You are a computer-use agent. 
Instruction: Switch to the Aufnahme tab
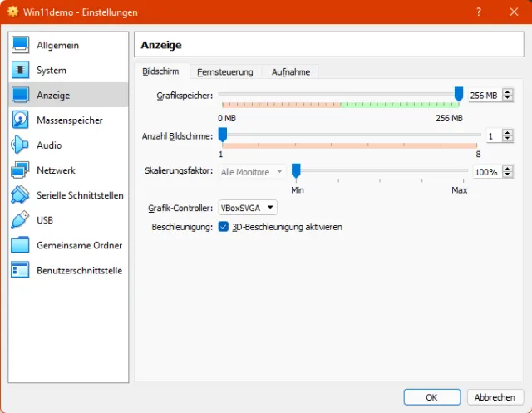pos(291,72)
